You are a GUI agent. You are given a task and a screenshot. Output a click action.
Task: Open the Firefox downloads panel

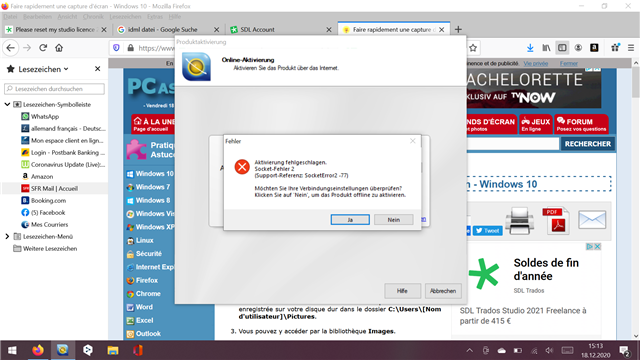tap(530, 48)
